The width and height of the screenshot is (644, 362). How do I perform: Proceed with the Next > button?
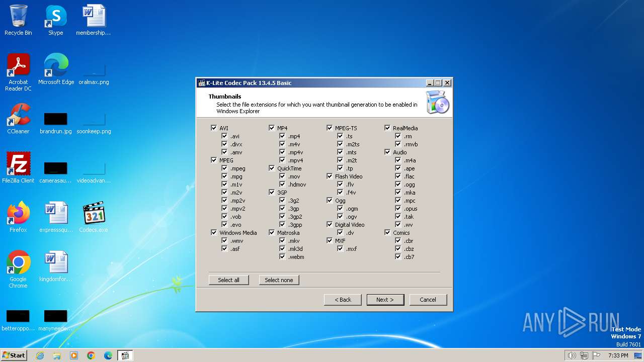tap(385, 300)
